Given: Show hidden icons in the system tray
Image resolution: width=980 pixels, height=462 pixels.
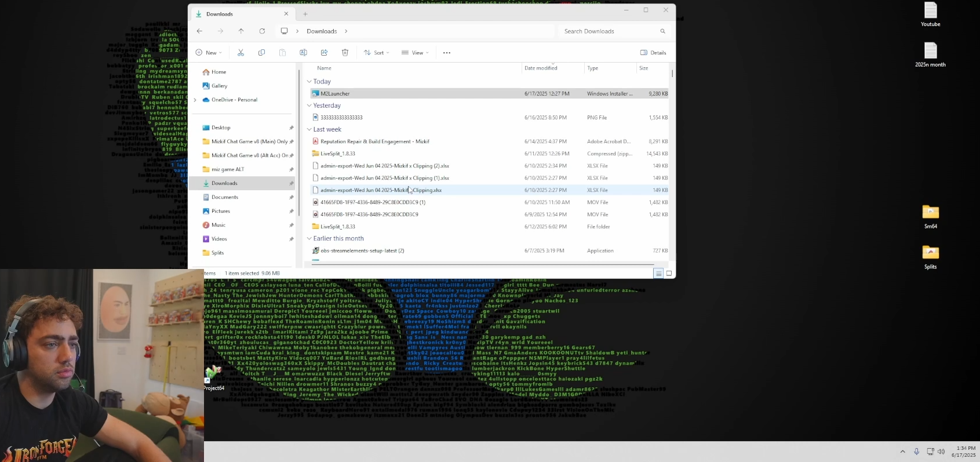Looking at the screenshot, I should [x=902, y=452].
